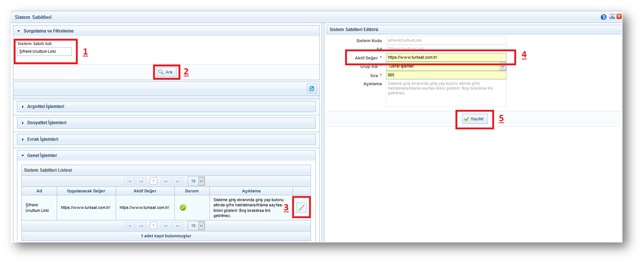Click the green Durum status checkmark

(x=183, y=208)
